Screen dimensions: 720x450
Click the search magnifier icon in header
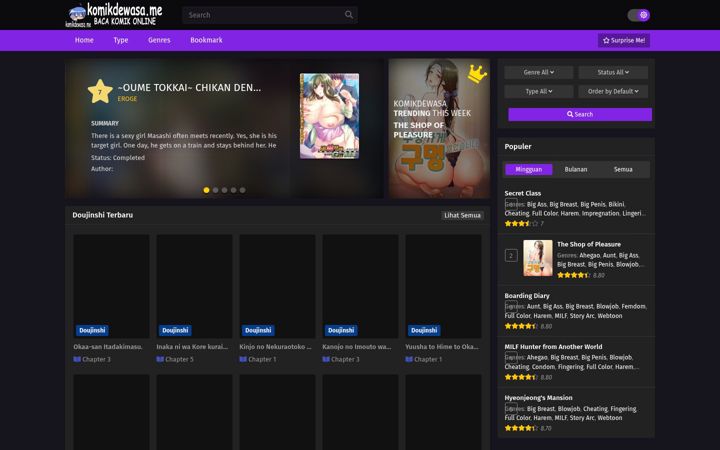click(349, 15)
